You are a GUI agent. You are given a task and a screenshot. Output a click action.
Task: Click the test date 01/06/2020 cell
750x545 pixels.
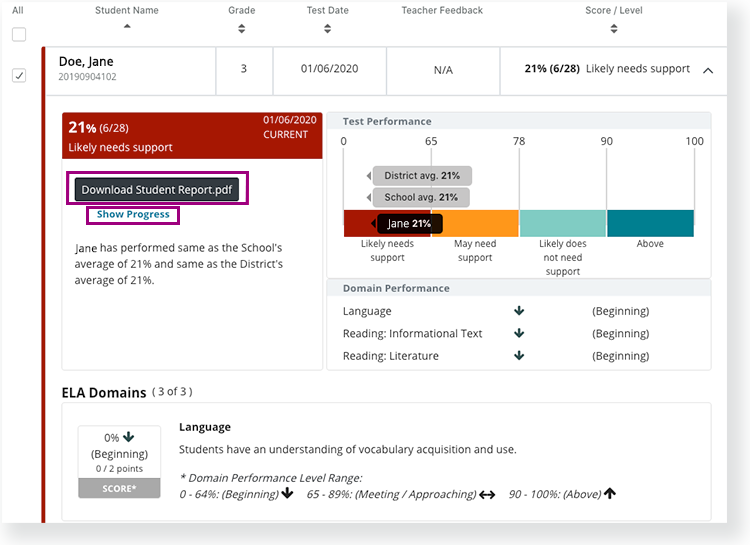[x=330, y=69]
